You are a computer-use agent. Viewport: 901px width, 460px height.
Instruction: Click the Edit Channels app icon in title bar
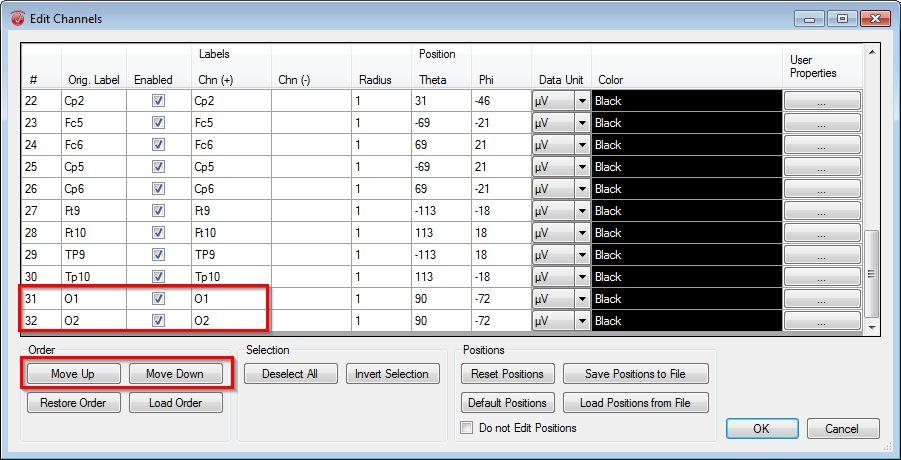tap(18, 18)
